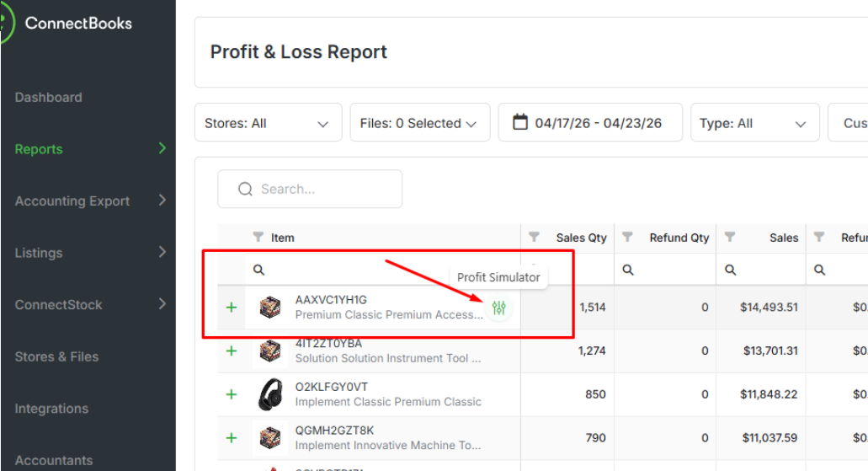Click headphones thumbnail for O2KLFGY0VT
868x471 pixels.
[271, 394]
